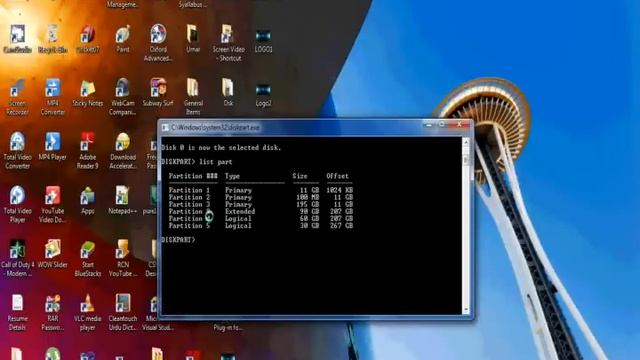Click the 'Type' column header
Viewport: 640px width, 360px height.
(232, 176)
